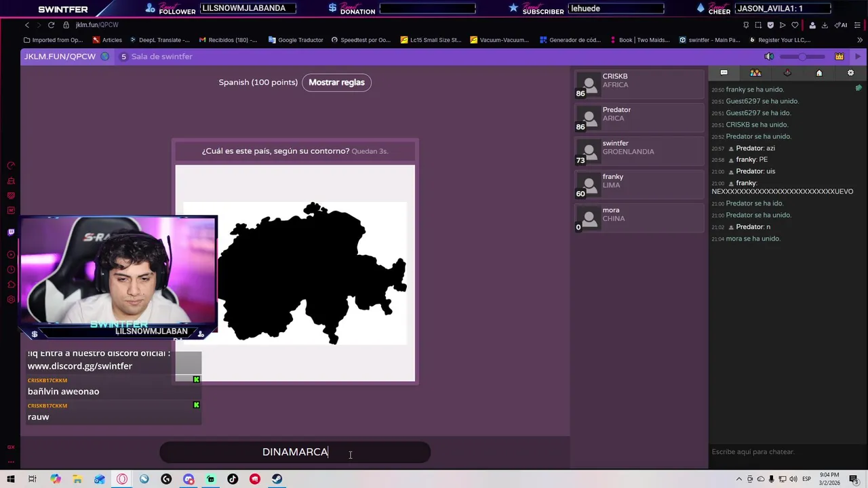Viewport: 868px width, 488px height.
Task: Open the DeepL Translate bookmark
Action: click(x=159, y=40)
